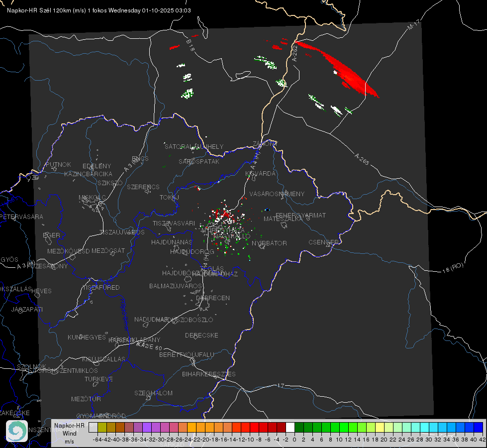Viewport: 487px width, 448px height.
Task: Click the VÁSÁROSNAMÉNY label
Action: coord(277,194)
